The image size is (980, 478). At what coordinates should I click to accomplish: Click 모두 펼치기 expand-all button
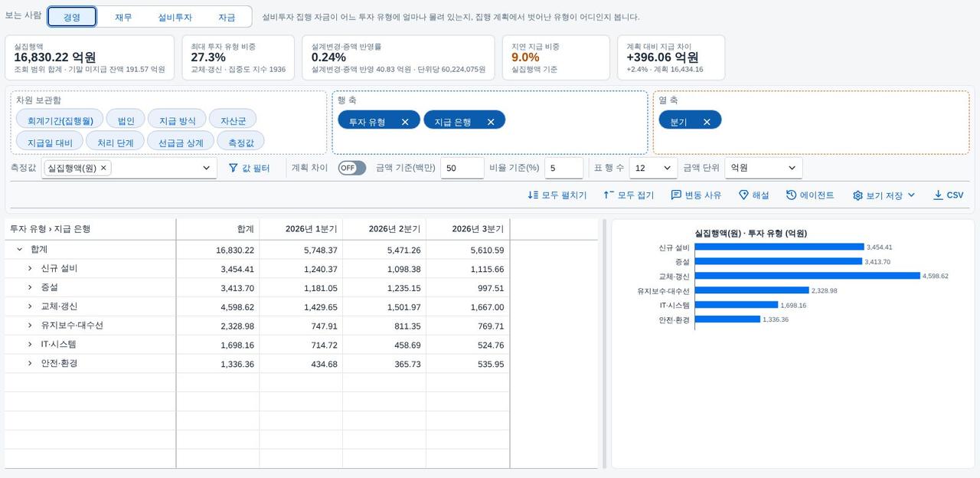(x=557, y=195)
